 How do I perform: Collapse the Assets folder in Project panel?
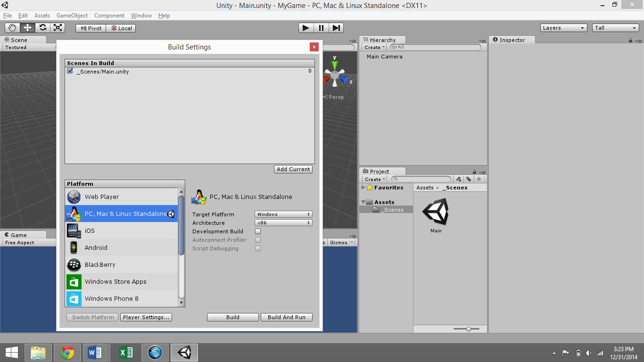[x=363, y=202]
